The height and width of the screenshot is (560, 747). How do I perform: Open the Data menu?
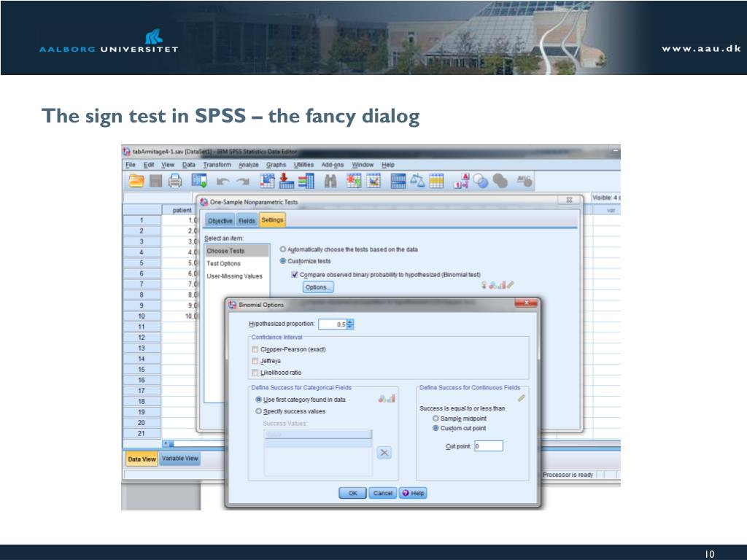189,165
